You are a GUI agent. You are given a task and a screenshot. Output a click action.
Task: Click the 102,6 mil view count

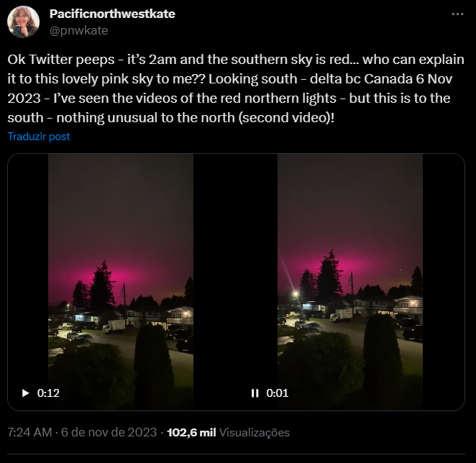point(191,432)
